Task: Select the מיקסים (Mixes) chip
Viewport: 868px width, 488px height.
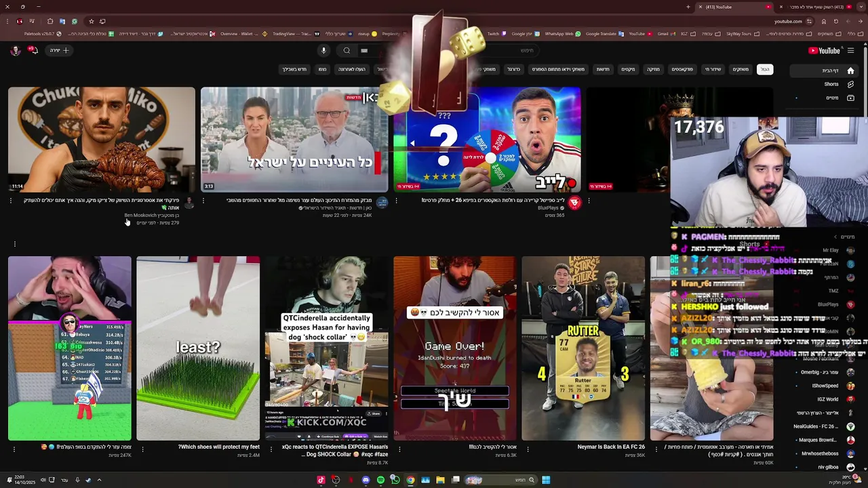Action: click(x=629, y=69)
